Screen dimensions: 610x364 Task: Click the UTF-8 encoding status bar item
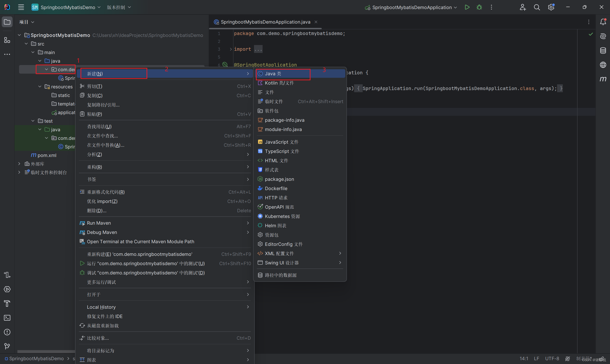click(x=552, y=359)
